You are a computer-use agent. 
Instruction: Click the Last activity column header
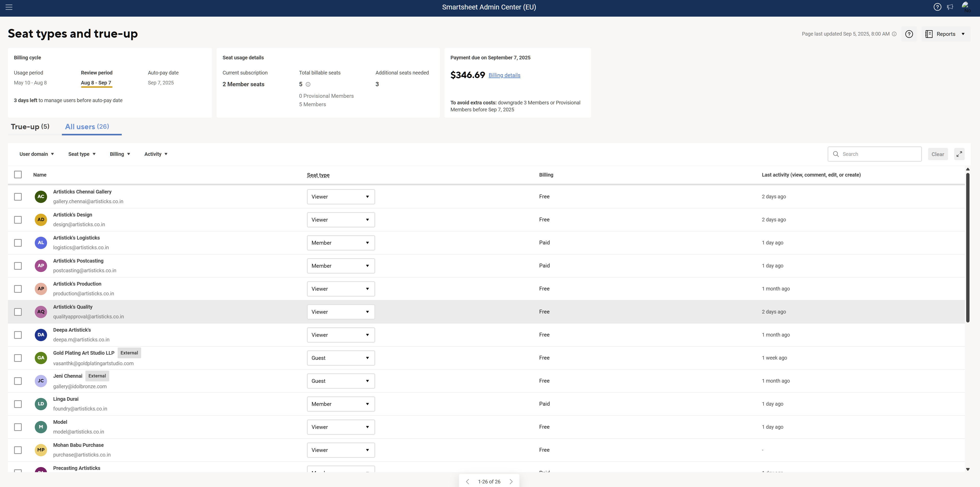(811, 175)
